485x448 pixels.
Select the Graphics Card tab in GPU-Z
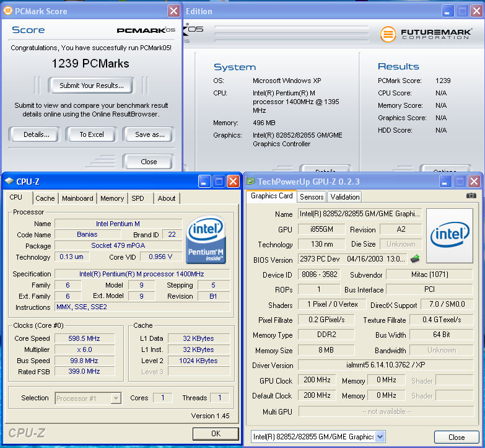[271, 196]
